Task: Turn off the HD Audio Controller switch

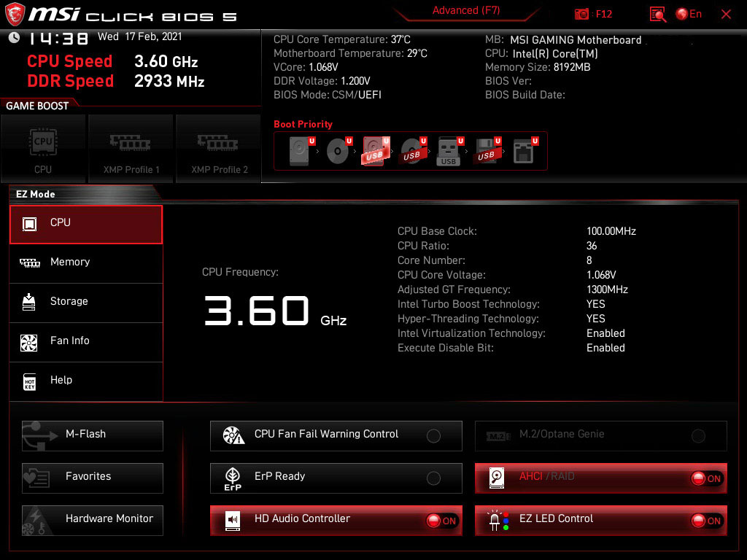Action: coord(441,521)
